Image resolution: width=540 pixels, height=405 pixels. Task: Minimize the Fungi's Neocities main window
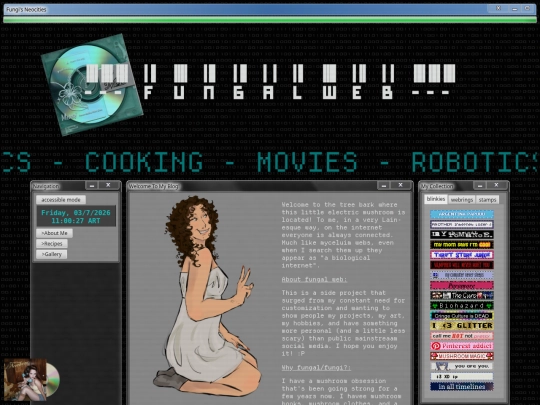click(515, 9)
